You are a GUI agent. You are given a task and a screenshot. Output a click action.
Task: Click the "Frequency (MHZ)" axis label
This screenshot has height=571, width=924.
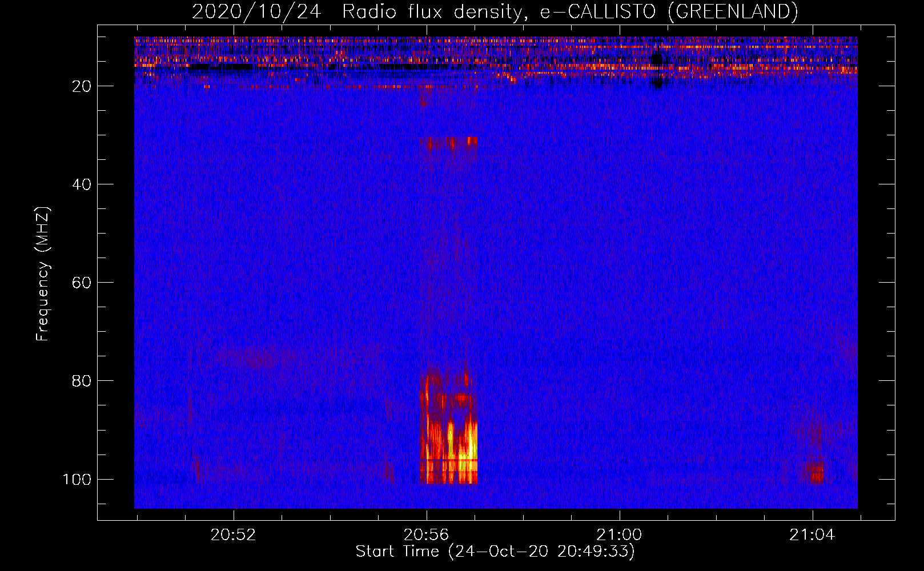pyautogui.click(x=43, y=274)
